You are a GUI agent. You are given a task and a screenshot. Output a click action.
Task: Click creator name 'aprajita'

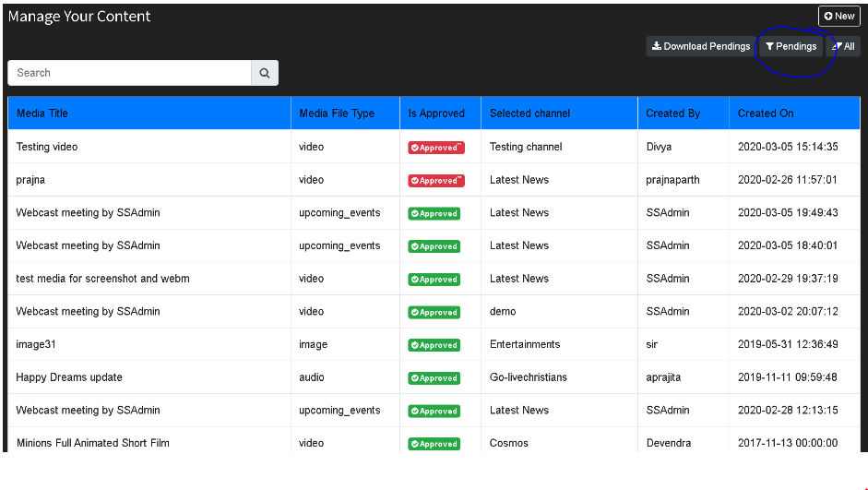[x=663, y=377]
